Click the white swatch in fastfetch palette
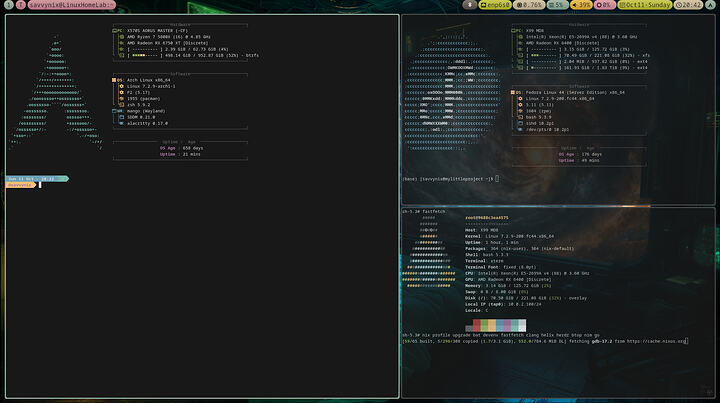This screenshot has width=720, height=403. (522, 325)
